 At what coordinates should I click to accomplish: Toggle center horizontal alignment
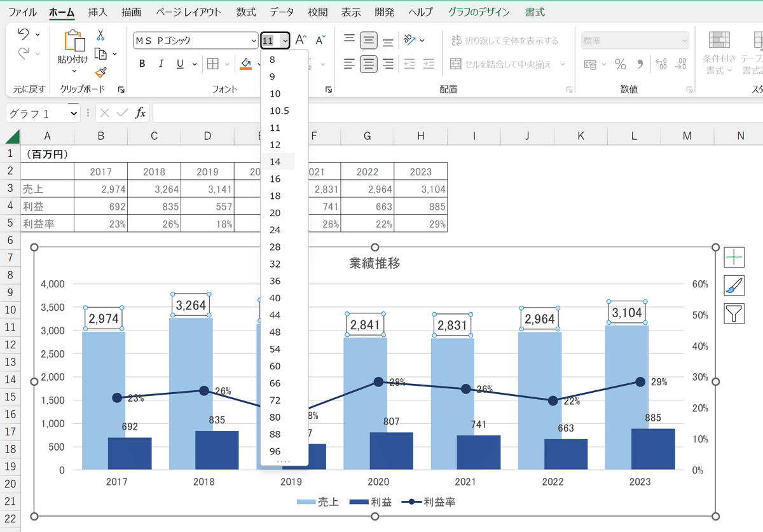[x=368, y=64]
